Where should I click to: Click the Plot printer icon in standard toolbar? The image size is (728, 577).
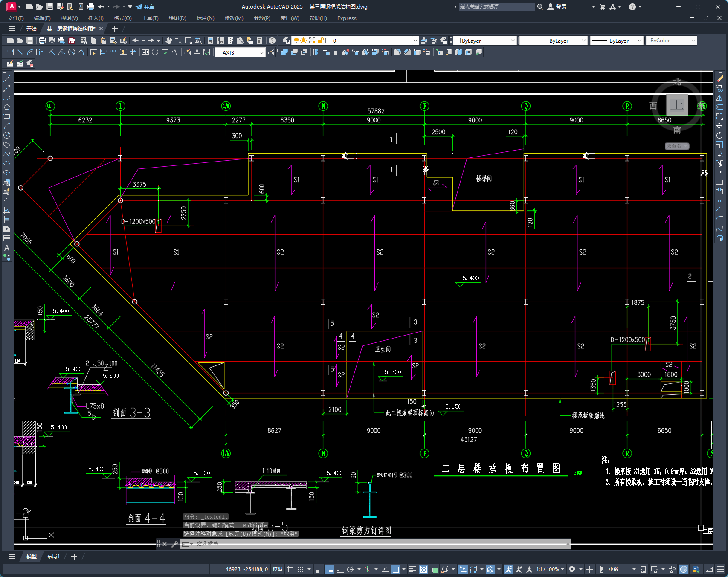tap(42, 41)
